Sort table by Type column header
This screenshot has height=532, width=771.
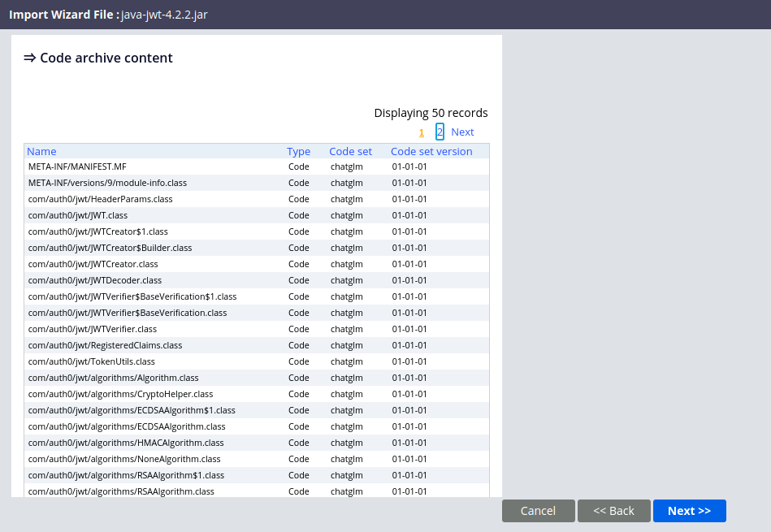298,151
